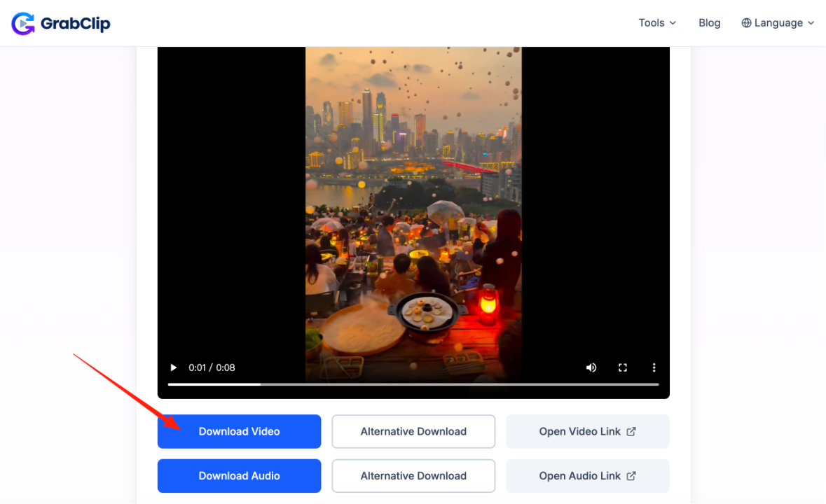
Task: Click the GrabClip brand name text
Action: tap(75, 24)
